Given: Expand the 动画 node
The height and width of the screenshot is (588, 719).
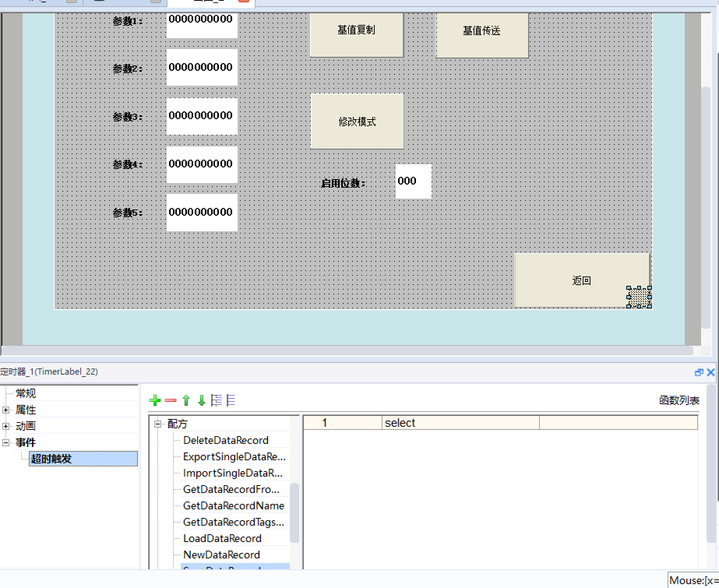Looking at the screenshot, I should [x=6, y=426].
